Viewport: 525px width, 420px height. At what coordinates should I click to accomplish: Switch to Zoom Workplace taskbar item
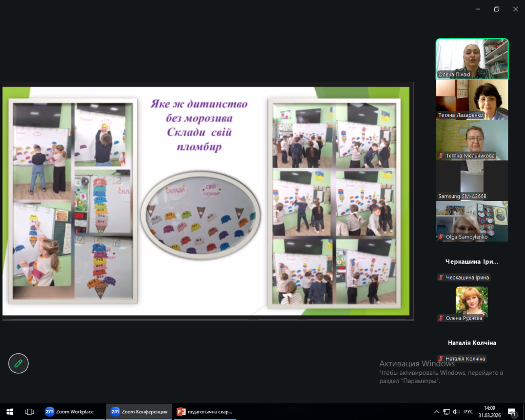click(69, 411)
